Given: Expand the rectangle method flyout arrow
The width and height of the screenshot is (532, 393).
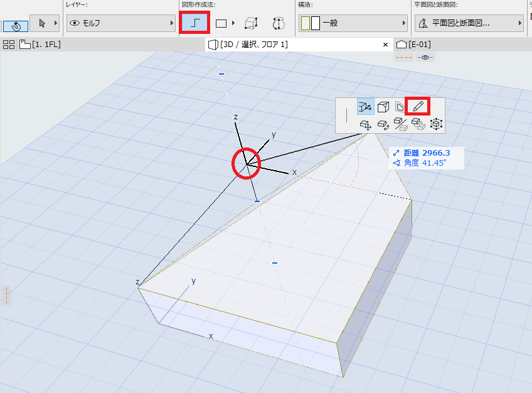Looking at the screenshot, I should click(233, 23).
